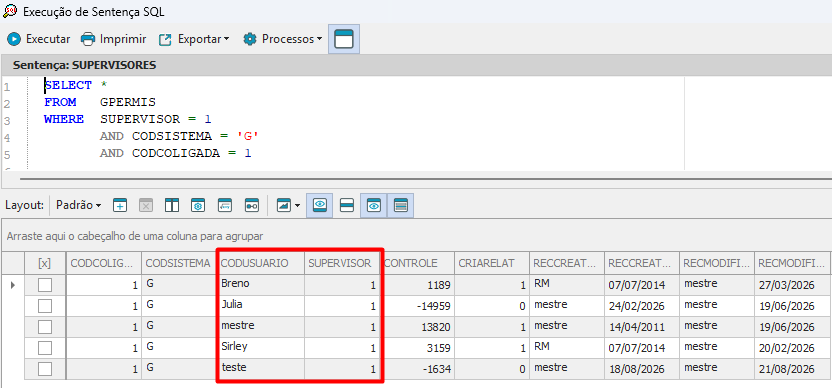The height and width of the screenshot is (388, 832).
Task: Toggle the striped rows grid icon
Action: [x=401, y=205]
